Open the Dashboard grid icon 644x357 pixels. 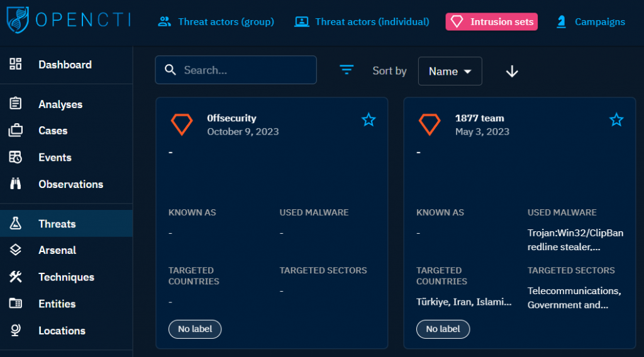click(x=16, y=64)
